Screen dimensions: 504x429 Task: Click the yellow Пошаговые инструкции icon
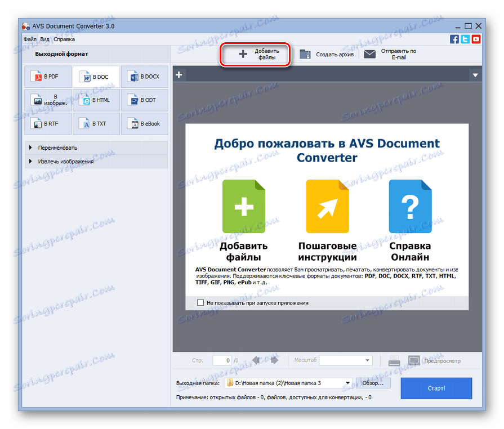pyautogui.click(x=327, y=206)
